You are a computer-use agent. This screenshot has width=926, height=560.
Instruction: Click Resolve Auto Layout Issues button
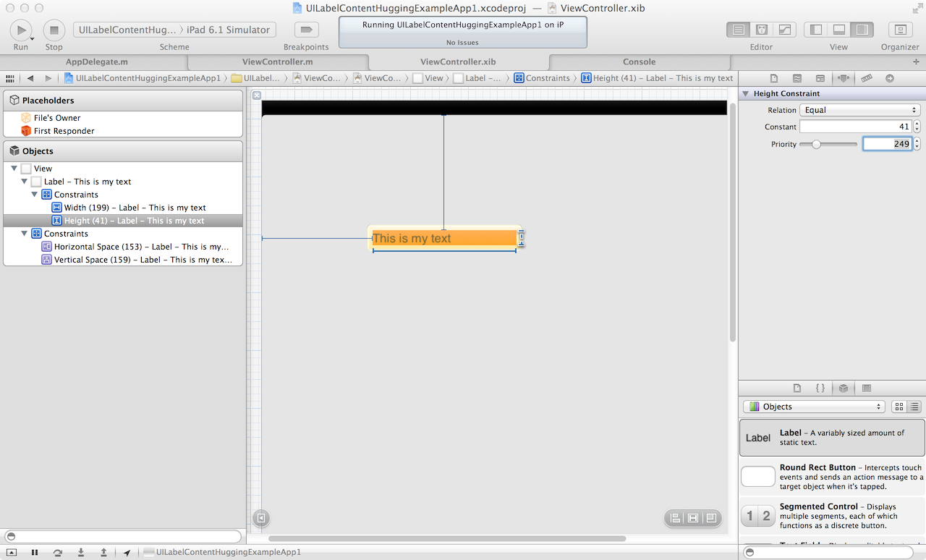tap(711, 518)
